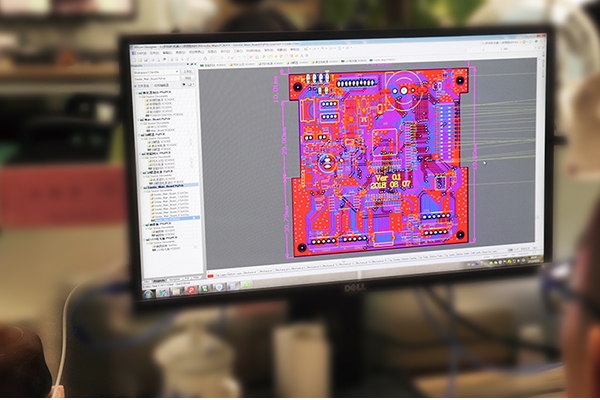
Task: Select the 30.79mm dimension on the board
Action: coord(287,220)
